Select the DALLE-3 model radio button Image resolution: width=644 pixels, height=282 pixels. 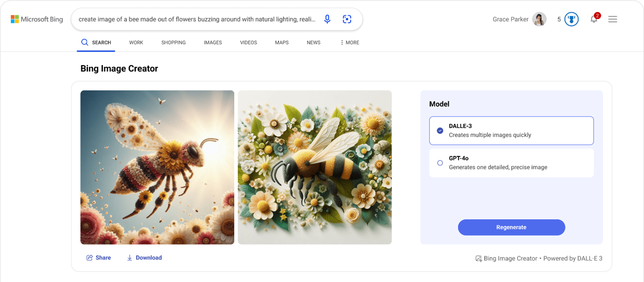pos(439,131)
